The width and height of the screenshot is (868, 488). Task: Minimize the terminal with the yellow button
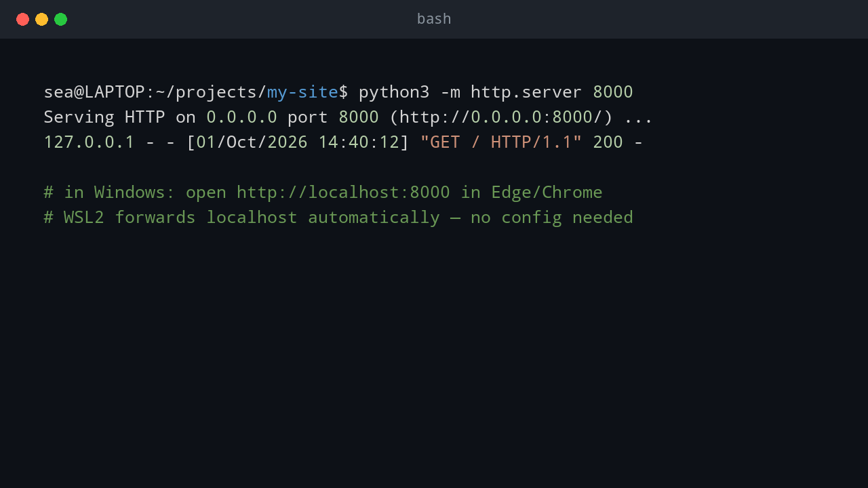click(41, 19)
